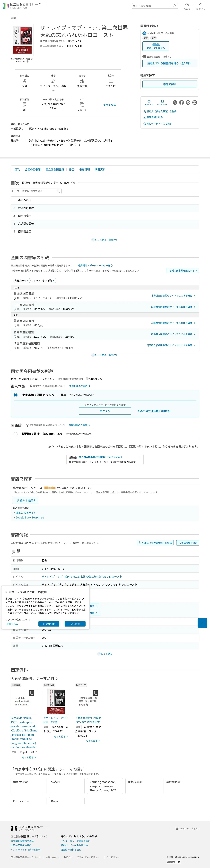
Task: Click 必要最小限 in cookie dialog
Action: (49, 624)
